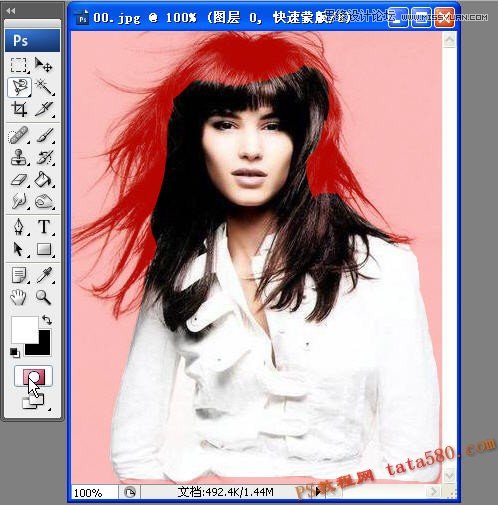Reset default foreground and background colors
This screenshot has width=498, height=505.
14,352
